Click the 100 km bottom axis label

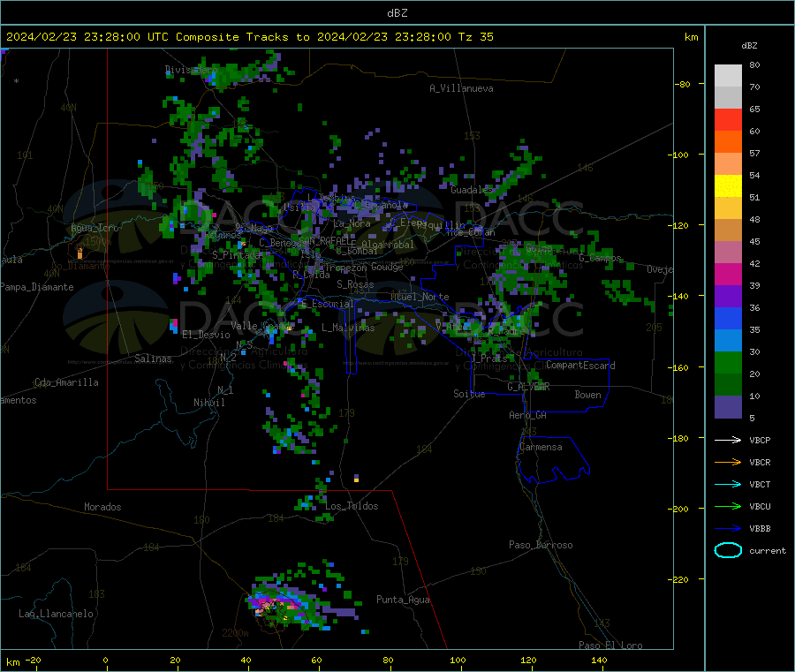click(458, 661)
